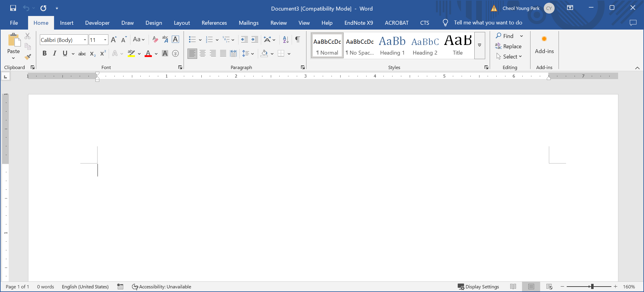Click the Comments speech bubble icon

click(633, 23)
